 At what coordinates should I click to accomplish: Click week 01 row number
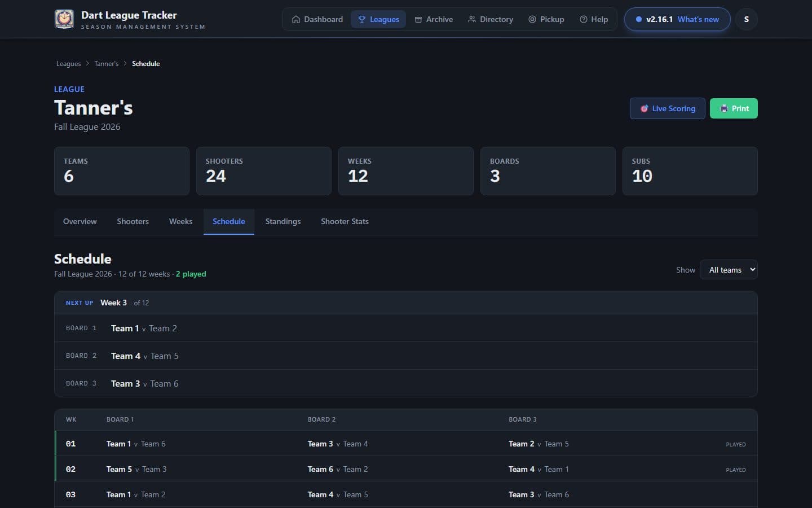pos(70,444)
